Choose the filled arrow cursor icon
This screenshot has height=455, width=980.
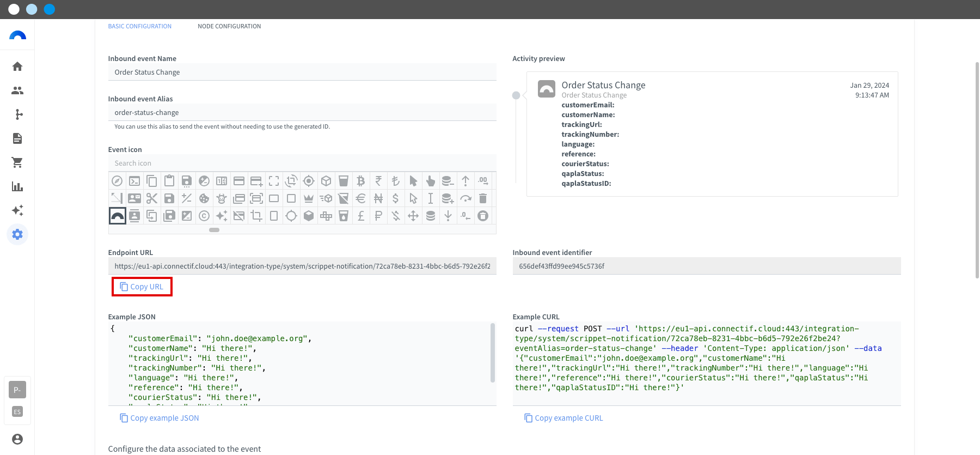[x=413, y=181]
